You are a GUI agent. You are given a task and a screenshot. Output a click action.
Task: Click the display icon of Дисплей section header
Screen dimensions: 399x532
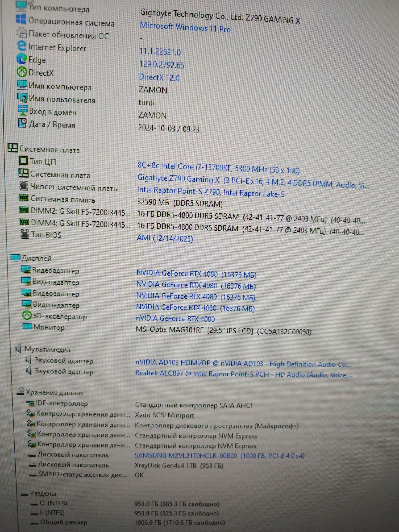coord(15,257)
